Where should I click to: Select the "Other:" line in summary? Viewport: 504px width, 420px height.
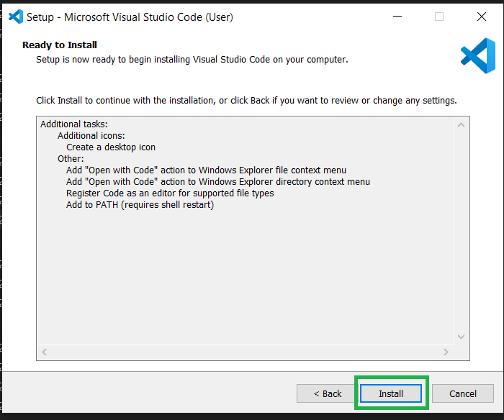pyautogui.click(x=71, y=159)
